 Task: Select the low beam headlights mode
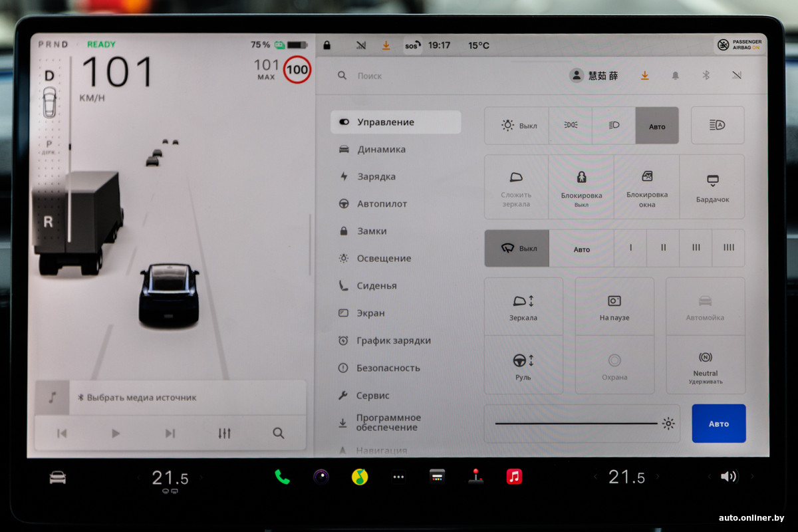[614, 126]
